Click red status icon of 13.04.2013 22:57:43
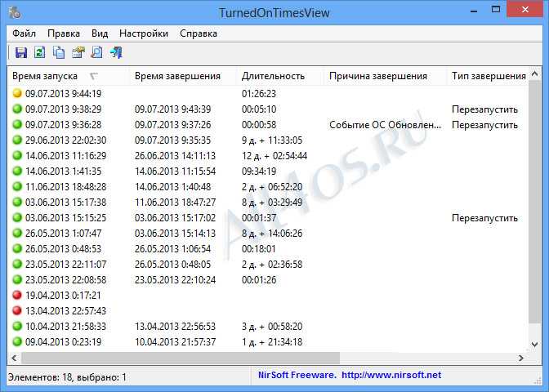This screenshot has height=392, width=549. [x=17, y=310]
